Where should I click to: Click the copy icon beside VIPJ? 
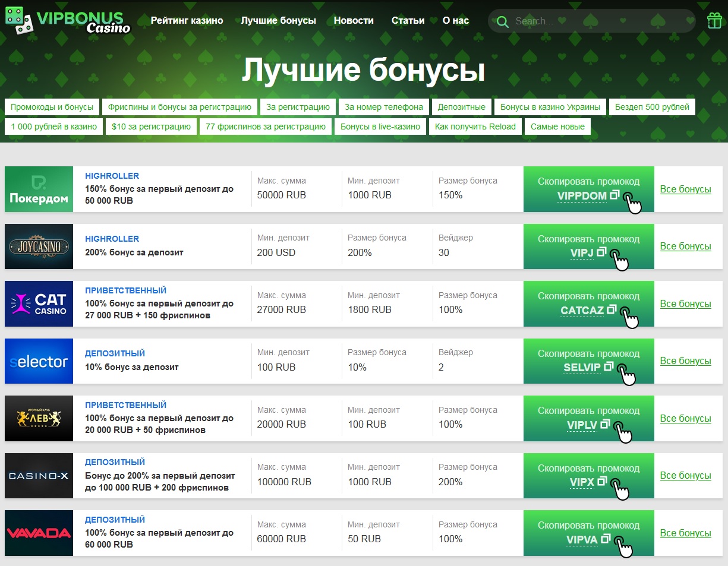(x=601, y=252)
